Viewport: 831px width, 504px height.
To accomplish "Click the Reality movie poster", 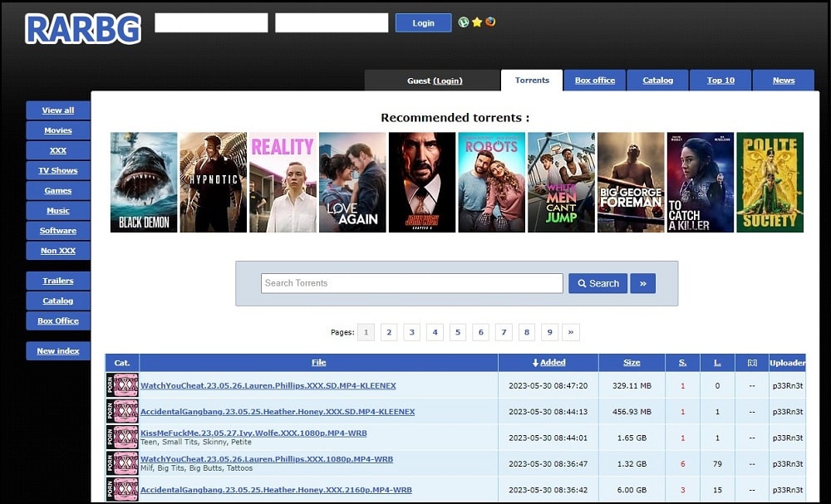I will click(283, 182).
